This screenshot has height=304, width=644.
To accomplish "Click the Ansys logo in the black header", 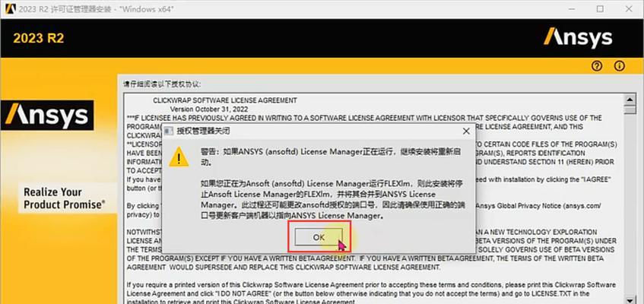I will (578, 38).
